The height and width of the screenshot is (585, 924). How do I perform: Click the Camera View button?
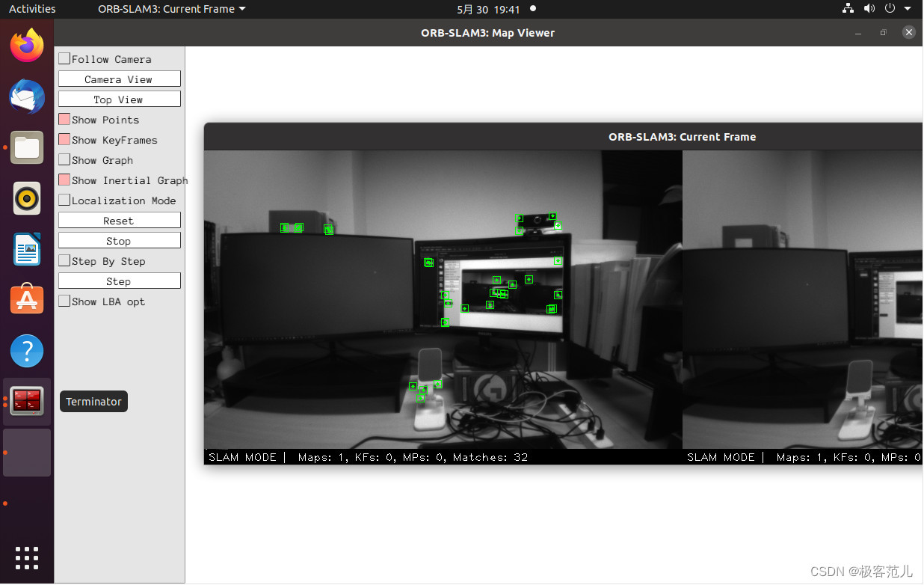pos(120,79)
